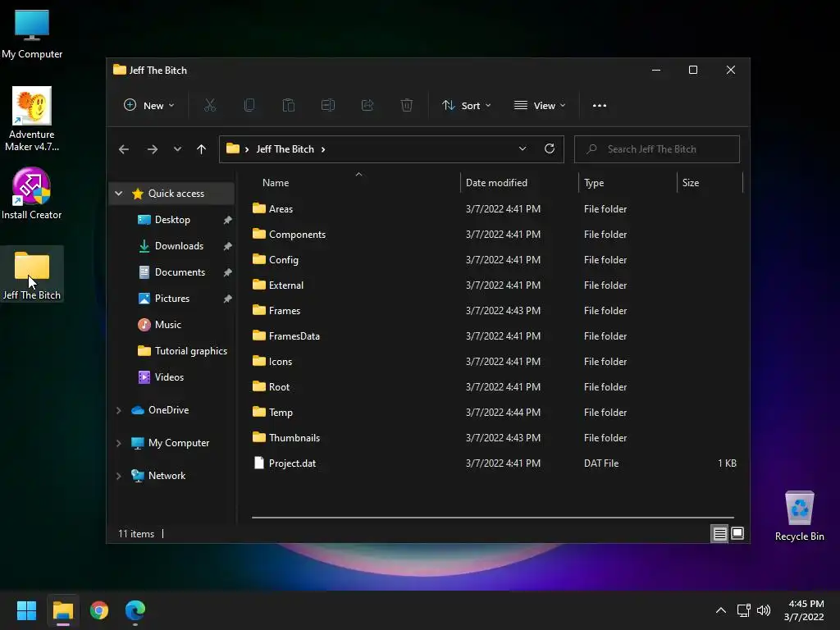Collapse the Quick access tree node

coord(118,194)
